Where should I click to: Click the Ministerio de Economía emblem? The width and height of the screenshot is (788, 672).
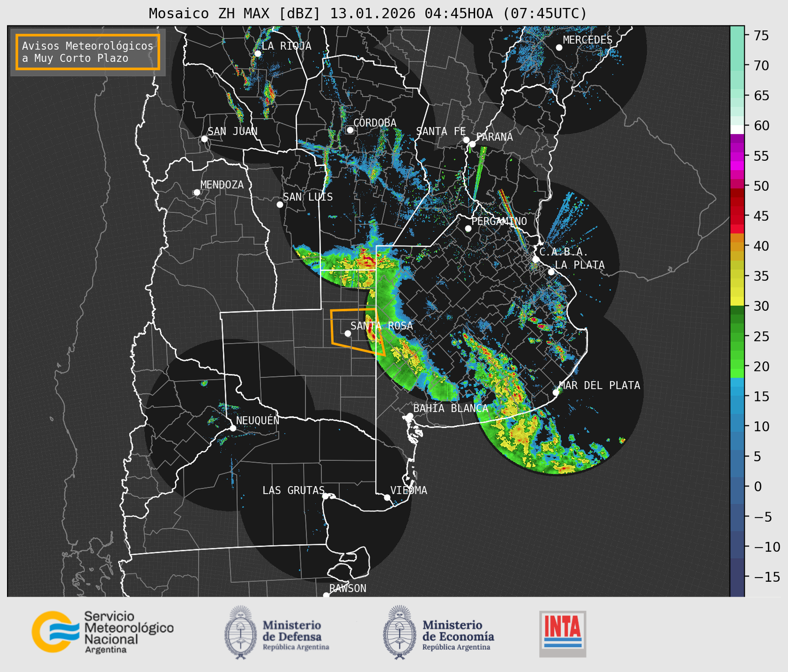pos(399,632)
